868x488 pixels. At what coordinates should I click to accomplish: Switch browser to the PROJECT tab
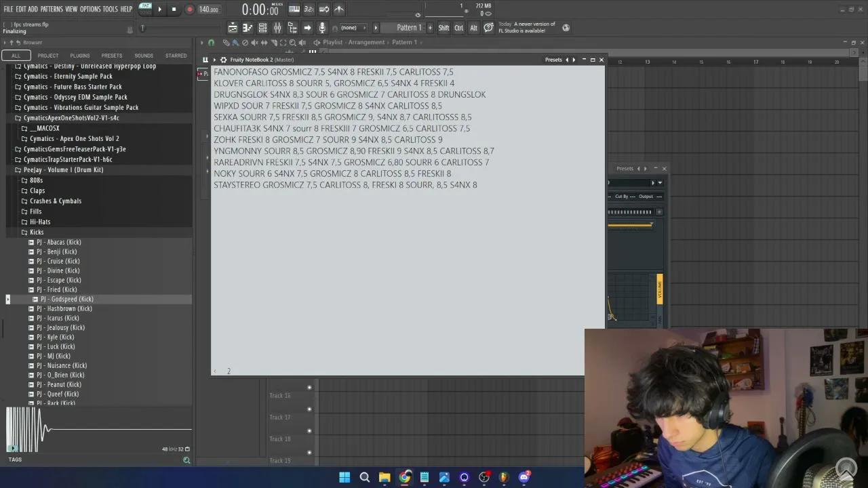48,56
